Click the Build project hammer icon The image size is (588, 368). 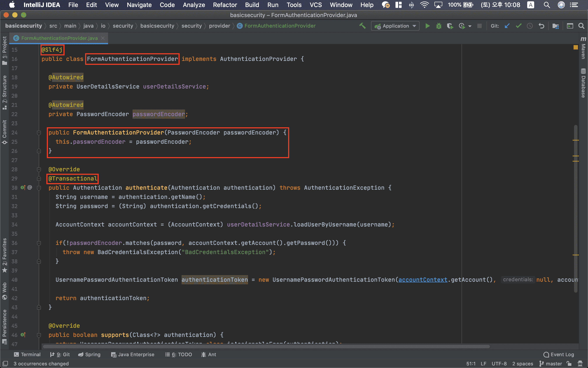click(x=362, y=26)
